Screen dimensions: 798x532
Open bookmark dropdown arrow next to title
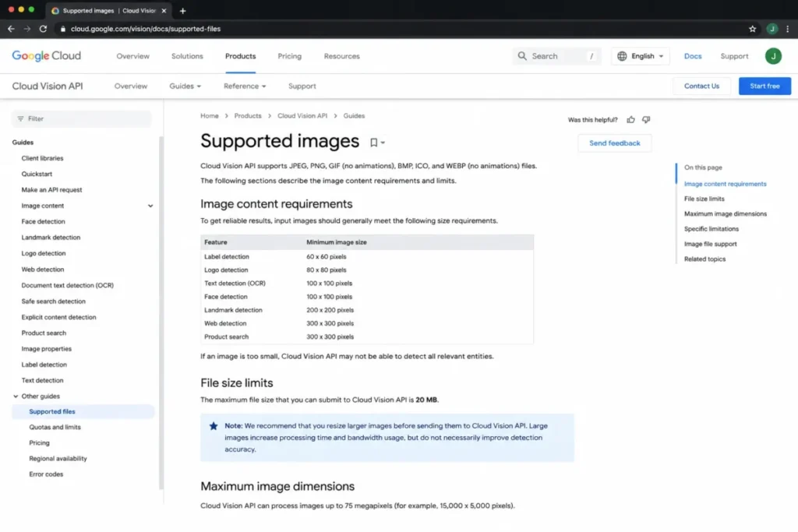click(383, 143)
